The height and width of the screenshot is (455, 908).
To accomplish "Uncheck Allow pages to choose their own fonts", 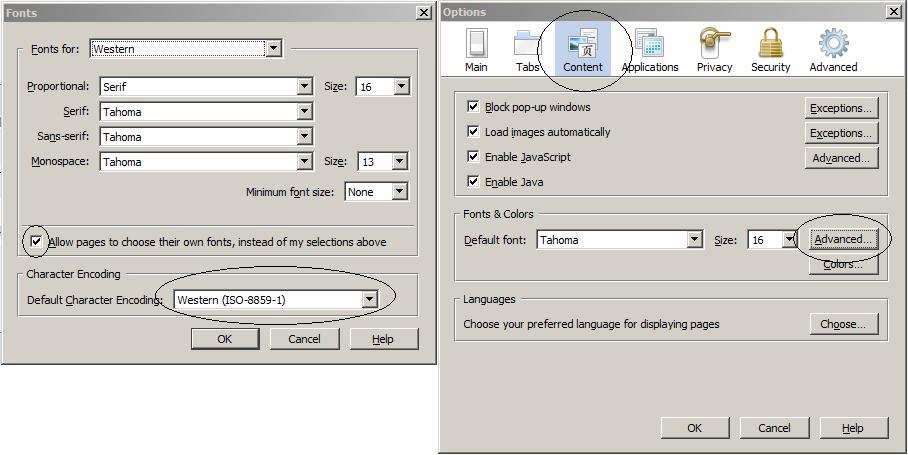I will pyautogui.click(x=36, y=241).
